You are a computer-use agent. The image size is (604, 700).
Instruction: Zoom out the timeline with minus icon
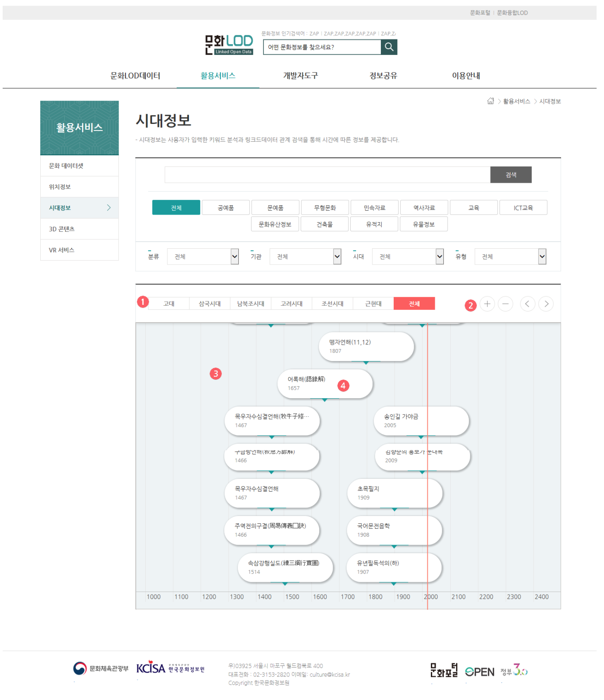point(505,304)
